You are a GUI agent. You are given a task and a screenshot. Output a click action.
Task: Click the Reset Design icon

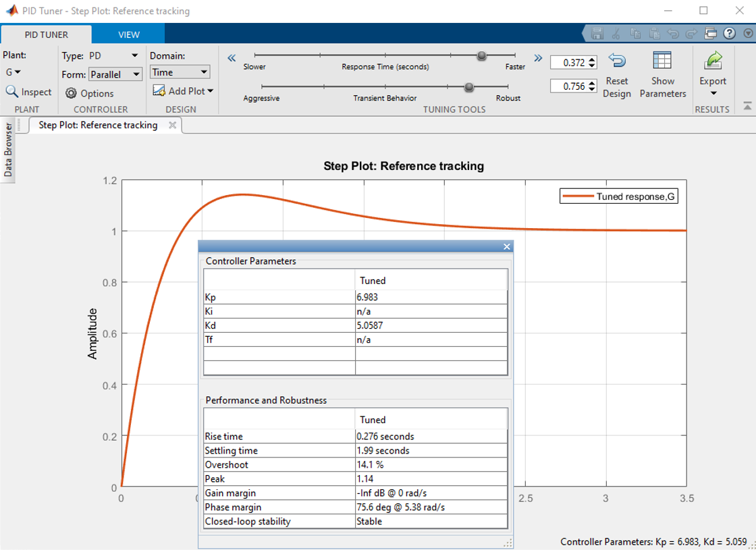(x=617, y=61)
